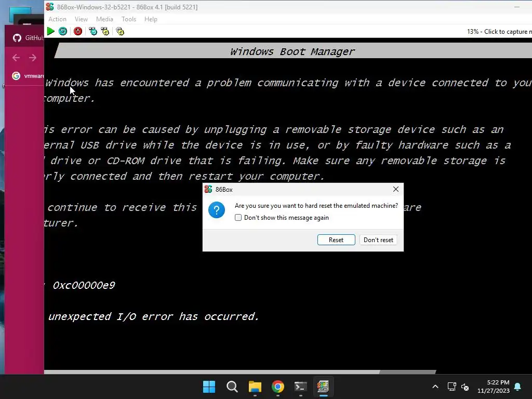This screenshot has width=532, height=399.
Task: Open the Action menu
Action: pyautogui.click(x=57, y=19)
